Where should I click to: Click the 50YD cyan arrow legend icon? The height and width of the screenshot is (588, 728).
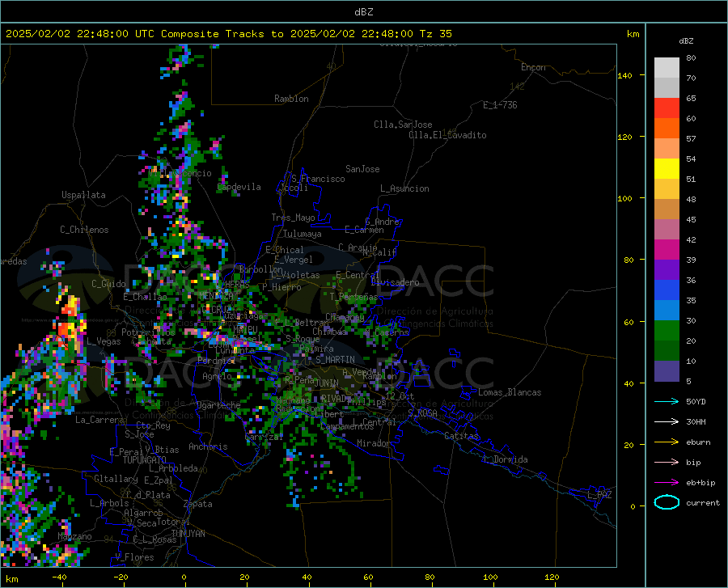[667, 401]
